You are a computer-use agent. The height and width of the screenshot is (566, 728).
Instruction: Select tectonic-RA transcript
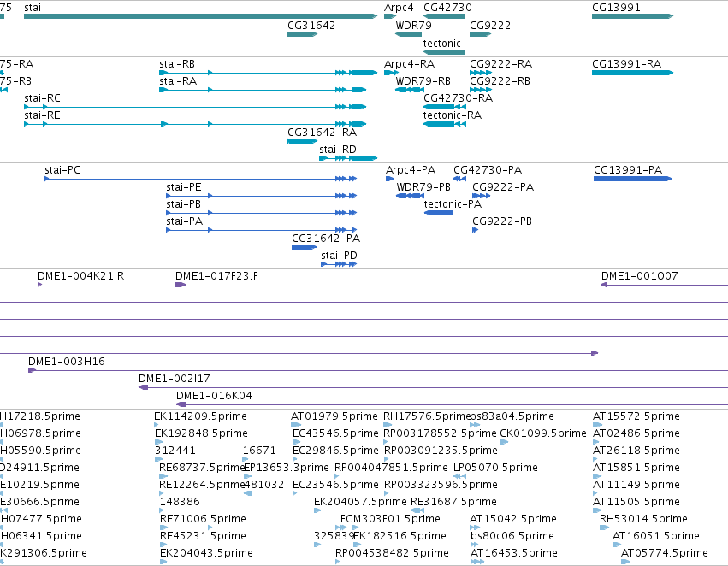(444, 124)
